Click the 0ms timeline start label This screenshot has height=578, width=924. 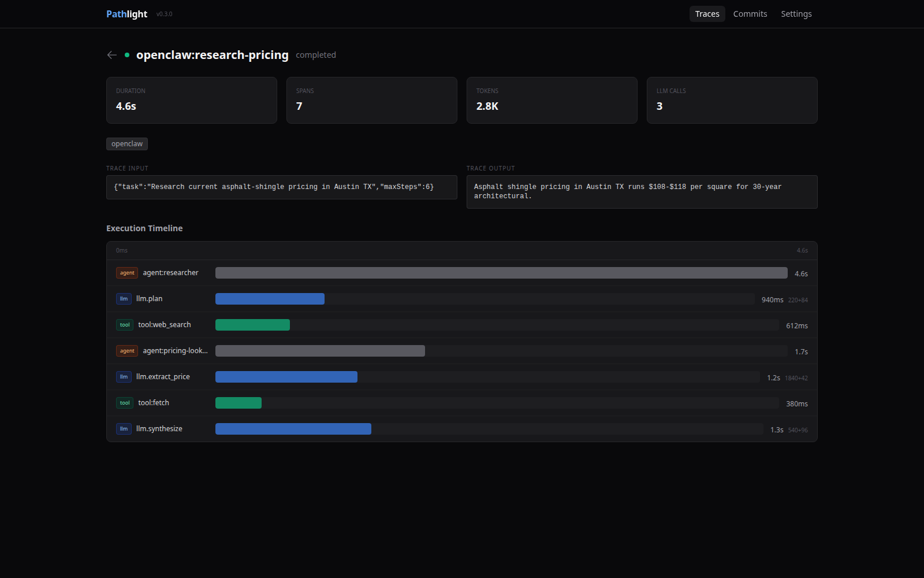click(122, 251)
